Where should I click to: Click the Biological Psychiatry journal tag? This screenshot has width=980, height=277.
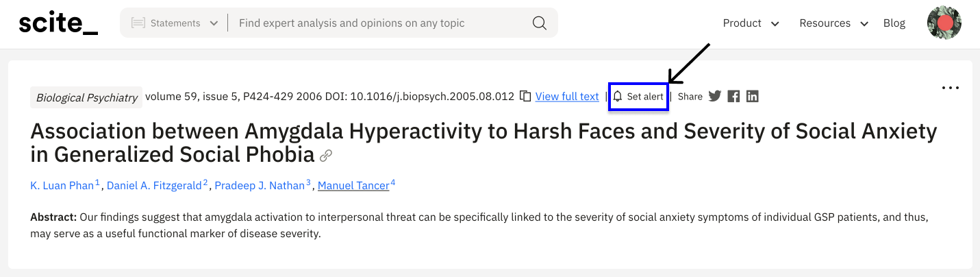tap(86, 97)
